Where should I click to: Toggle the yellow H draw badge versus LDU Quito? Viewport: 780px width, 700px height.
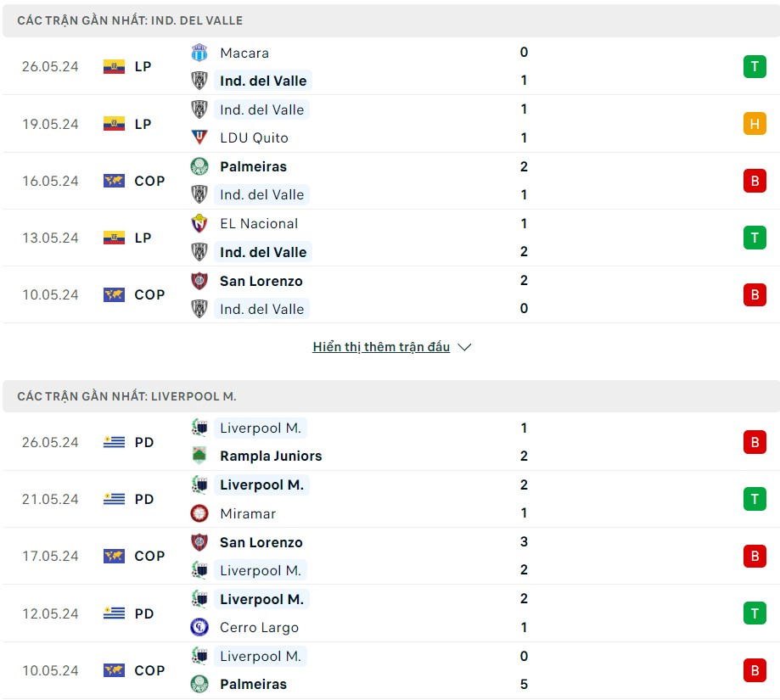click(754, 124)
